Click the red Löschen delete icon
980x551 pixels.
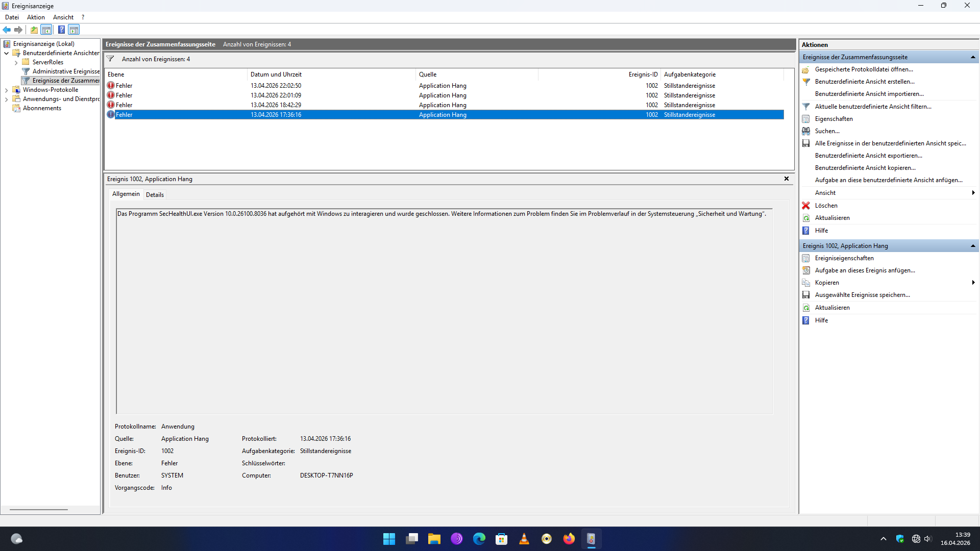[806, 206]
